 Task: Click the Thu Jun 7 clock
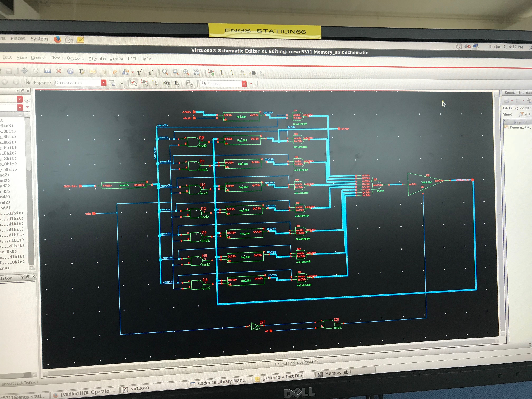[505, 47]
